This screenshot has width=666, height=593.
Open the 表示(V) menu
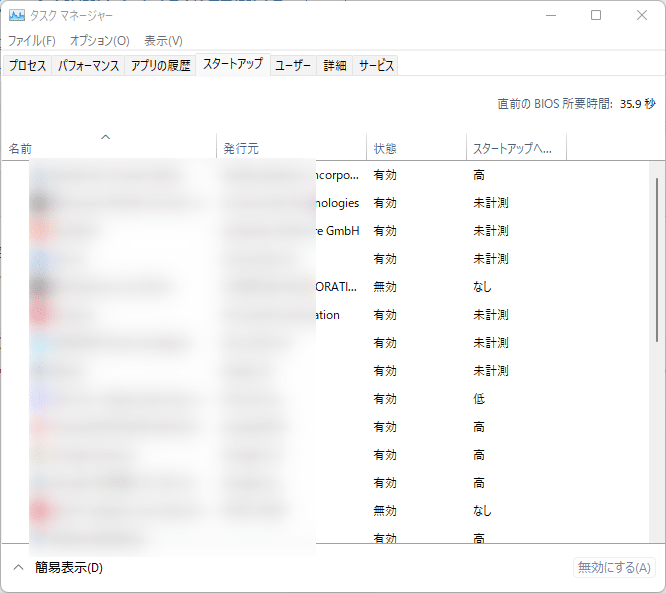(x=163, y=41)
